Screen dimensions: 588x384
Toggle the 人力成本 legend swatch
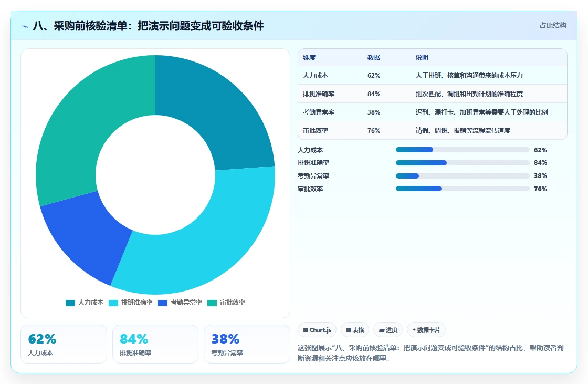(x=70, y=303)
